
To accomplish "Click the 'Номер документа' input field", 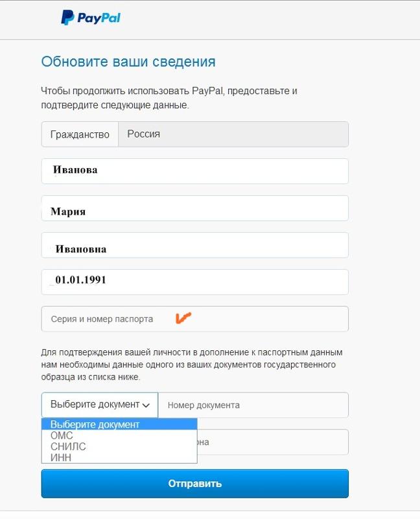I will click(x=253, y=405).
